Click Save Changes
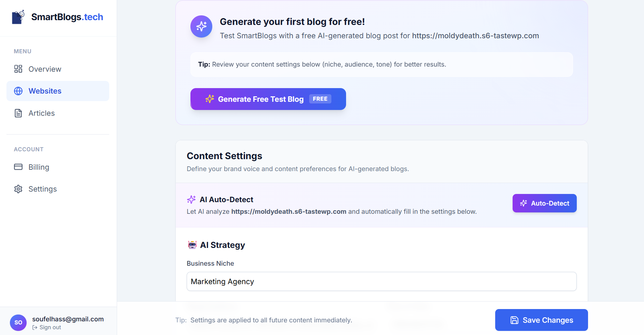The height and width of the screenshot is (335, 644). pyautogui.click(x=541, y=320)
